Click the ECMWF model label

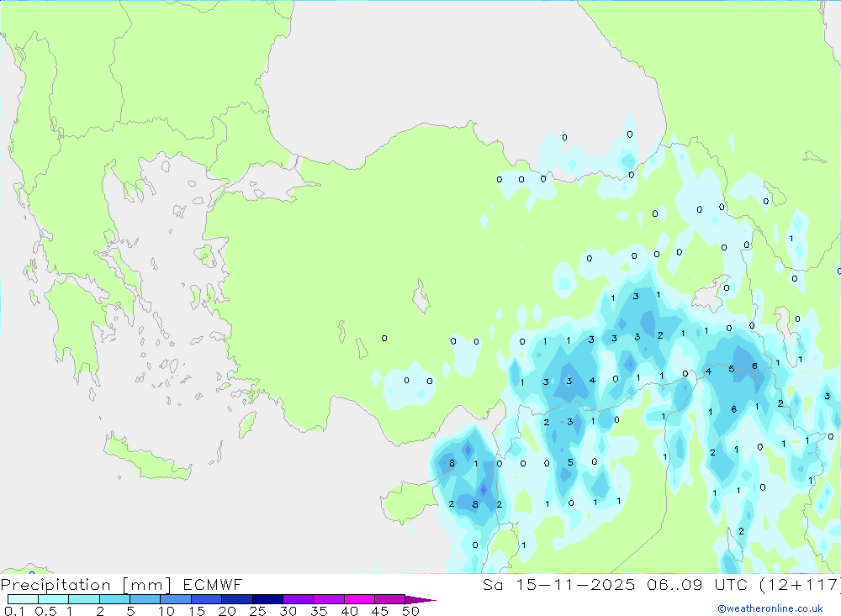213,584
